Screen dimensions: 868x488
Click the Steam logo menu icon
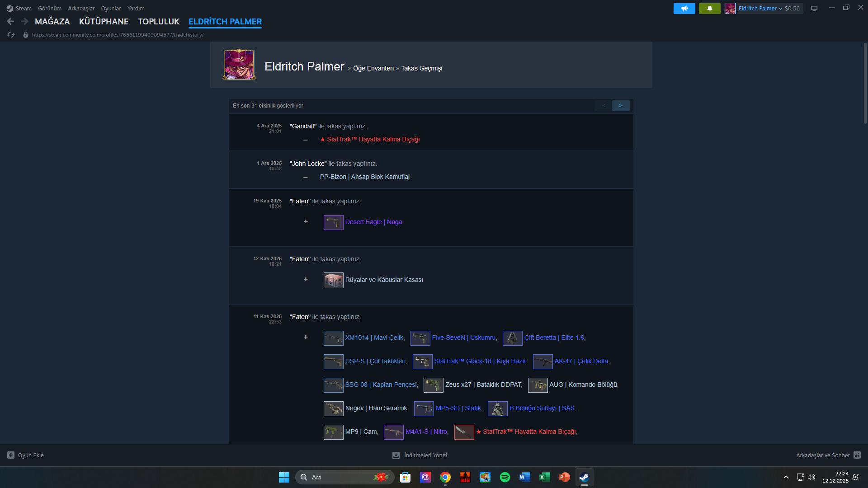tap(10, 9)
